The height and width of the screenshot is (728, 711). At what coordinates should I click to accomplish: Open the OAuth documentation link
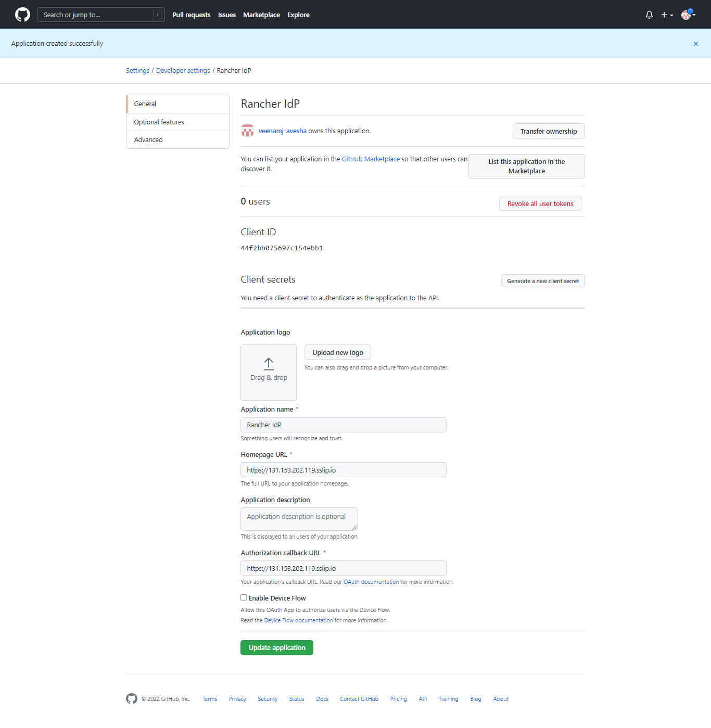[x=371, y=582]
